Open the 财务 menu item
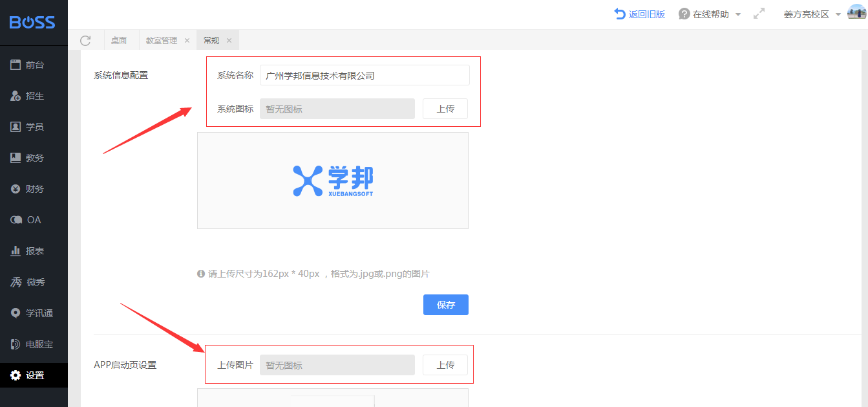Viewport: 868px width, 407px height. click(34, 189)
